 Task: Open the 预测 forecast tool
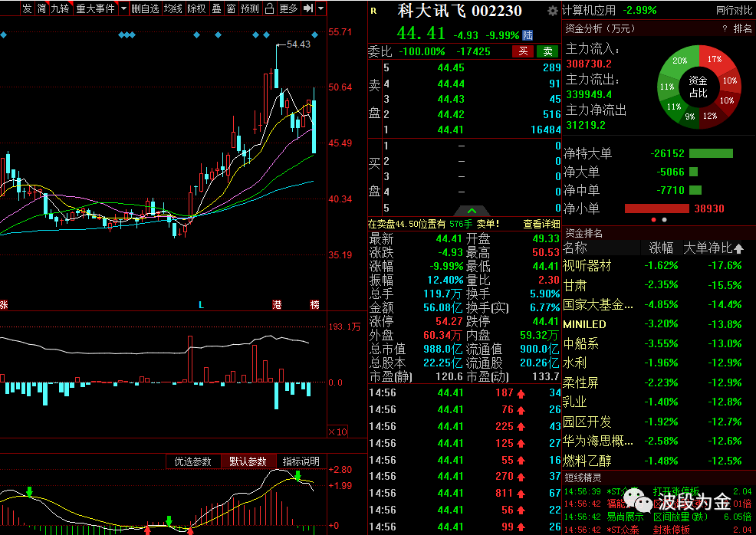click(250, 8)
